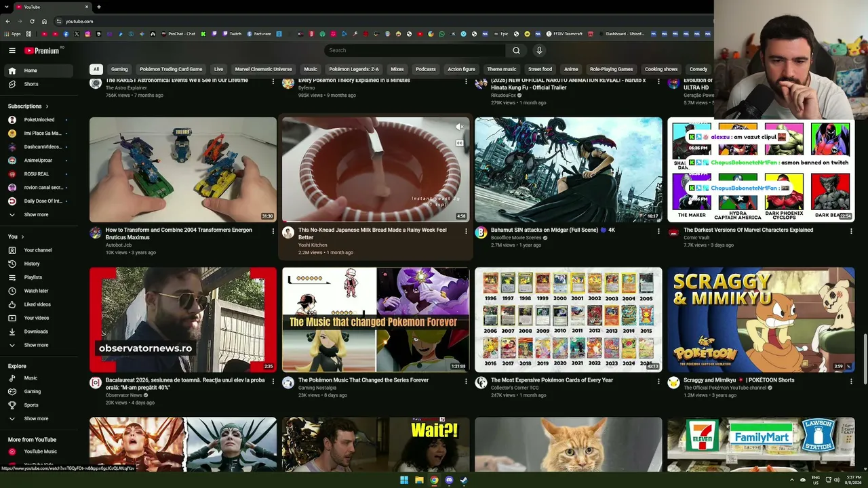Open Steam from the taskbar

464,480
